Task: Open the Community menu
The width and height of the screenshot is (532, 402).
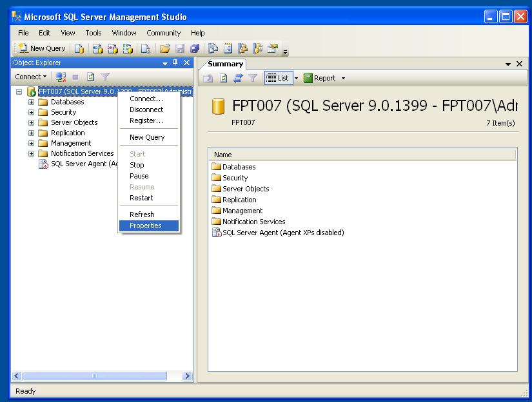Action: tap(164, 33)
